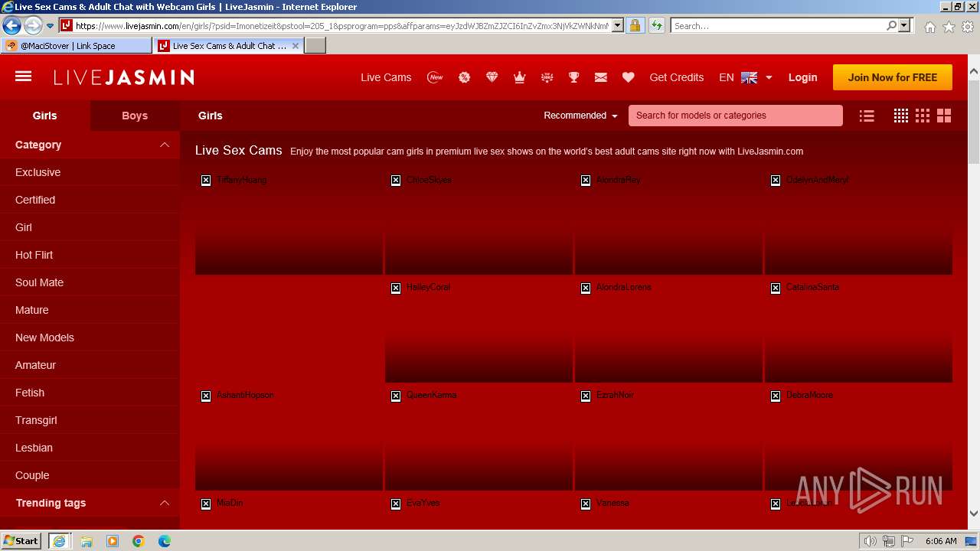Screen dimensions: 980x551
Task: Click the security lock icon in address bar
Action: (635, 25)
